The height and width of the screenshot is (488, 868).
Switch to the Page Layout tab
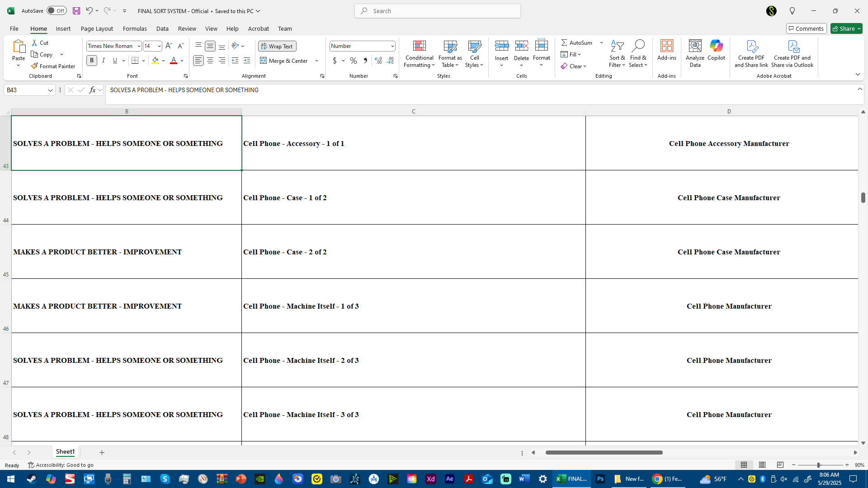pos(97,28)
